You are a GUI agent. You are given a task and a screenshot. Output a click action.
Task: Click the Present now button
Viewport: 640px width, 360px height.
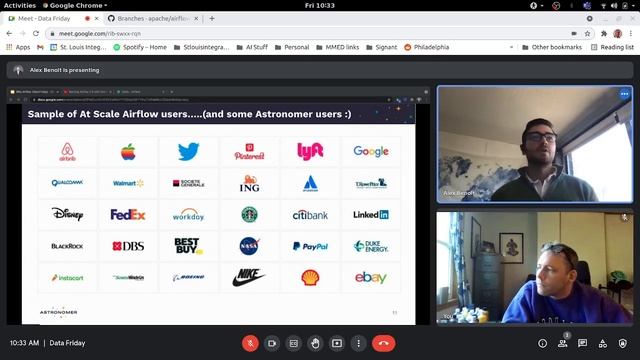[x=337, y=343]
